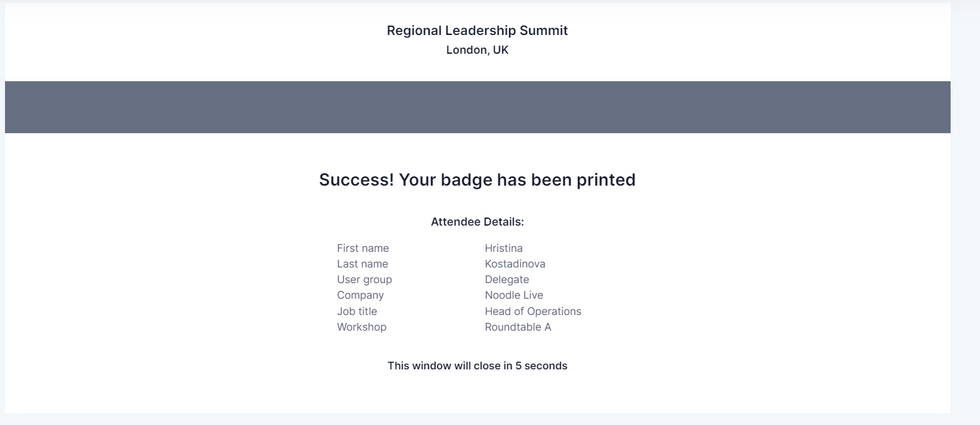
Task: Select the Roundtable A workshop value
Action: (x=518, y=327)
